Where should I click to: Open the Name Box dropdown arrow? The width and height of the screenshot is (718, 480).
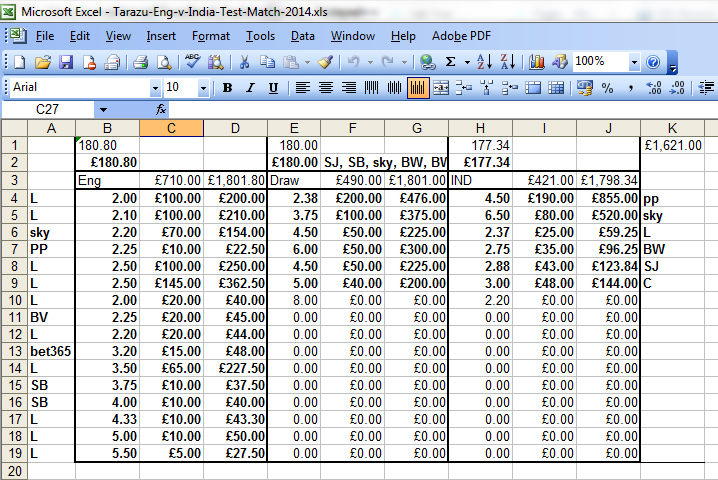[x=103, y=110]
